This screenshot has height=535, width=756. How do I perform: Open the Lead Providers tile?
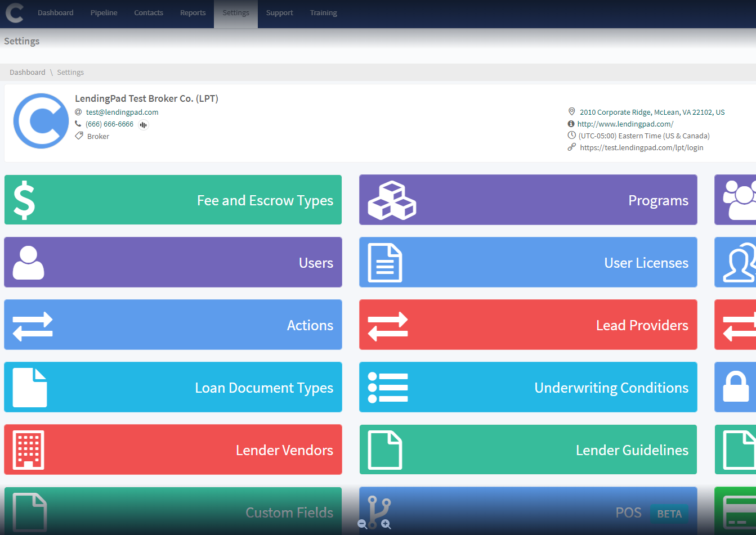pyautogui.click(x=528, y=325)
